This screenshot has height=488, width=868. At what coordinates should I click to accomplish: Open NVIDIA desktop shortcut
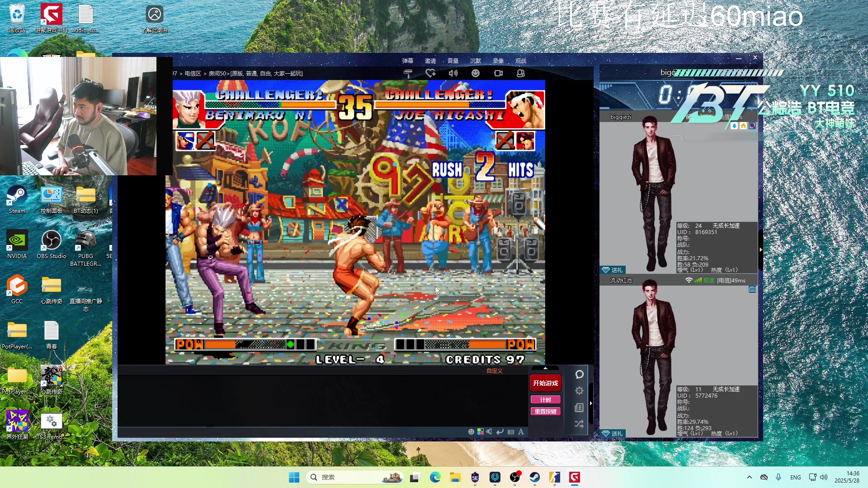point(17,244)
